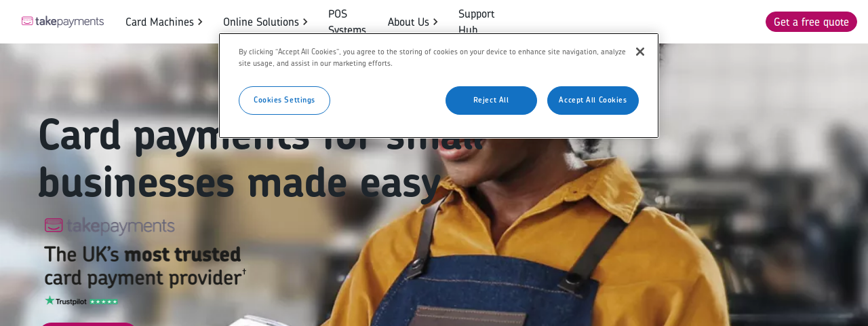Reject All cookies
The width and height of the screenshot is (868, 326).
491,101
